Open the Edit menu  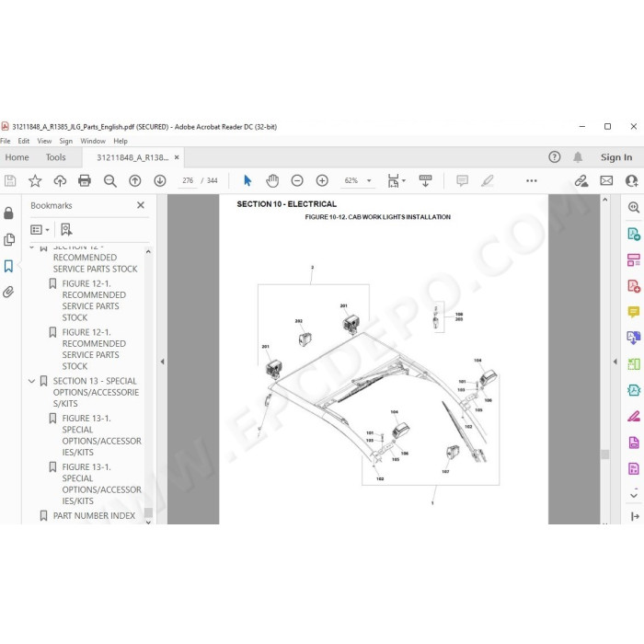click(x=23, y=141)
